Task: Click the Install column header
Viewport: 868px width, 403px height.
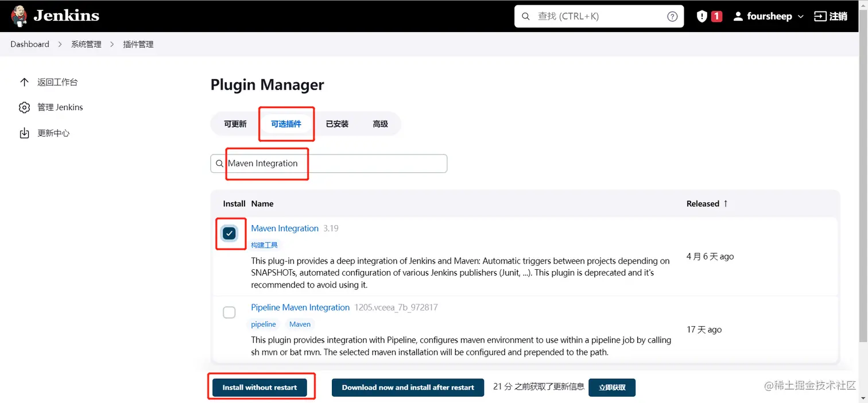Action: click(x=234, y=203)
